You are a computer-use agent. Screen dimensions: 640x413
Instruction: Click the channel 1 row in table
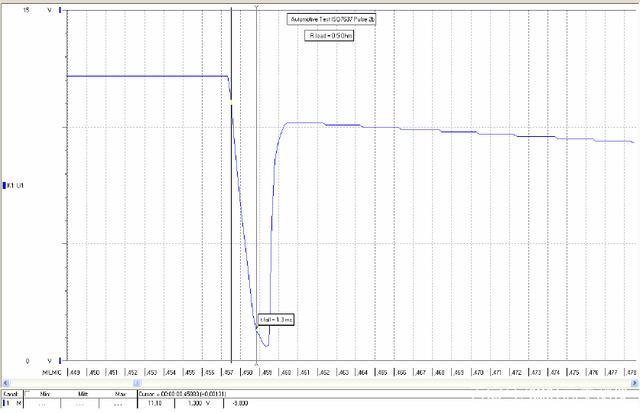coord(12,403)
